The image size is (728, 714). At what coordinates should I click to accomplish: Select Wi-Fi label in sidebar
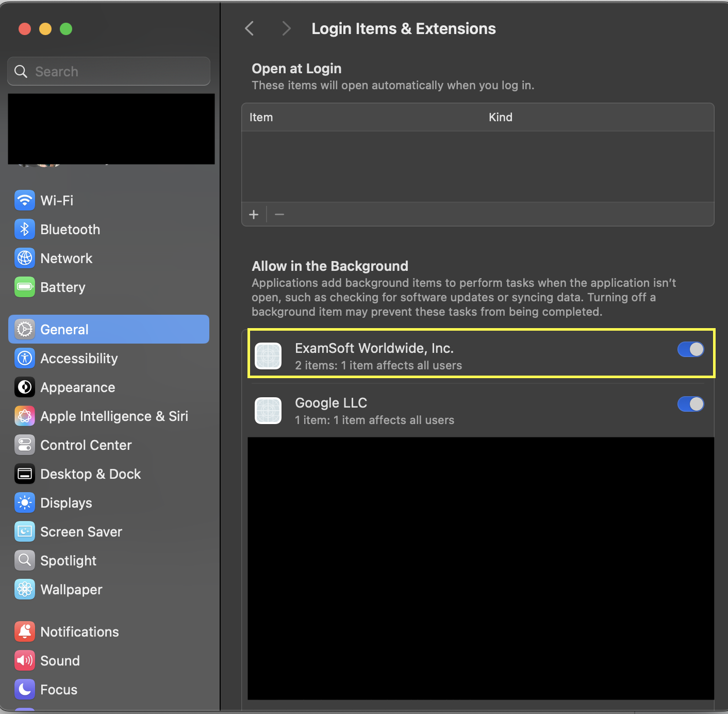pos(57,200)
